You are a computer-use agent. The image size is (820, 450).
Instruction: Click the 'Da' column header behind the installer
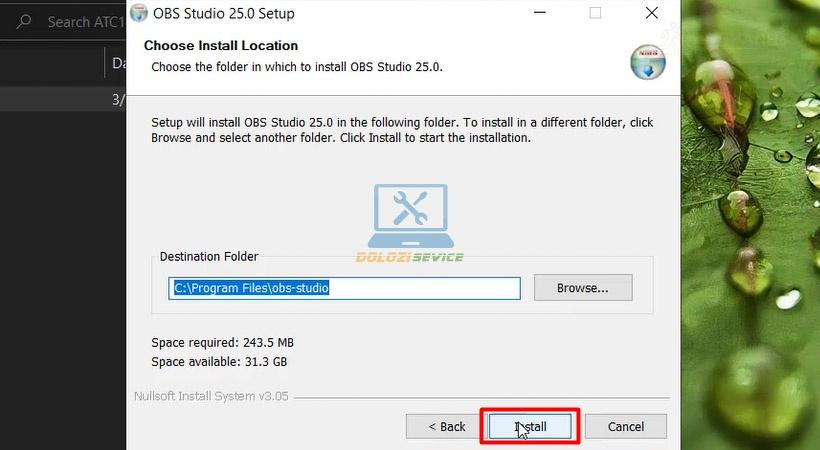(117, 63)
